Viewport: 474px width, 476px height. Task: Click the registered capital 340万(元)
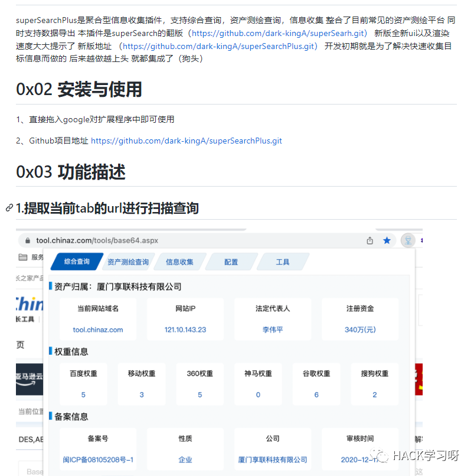tap(360, 330)
